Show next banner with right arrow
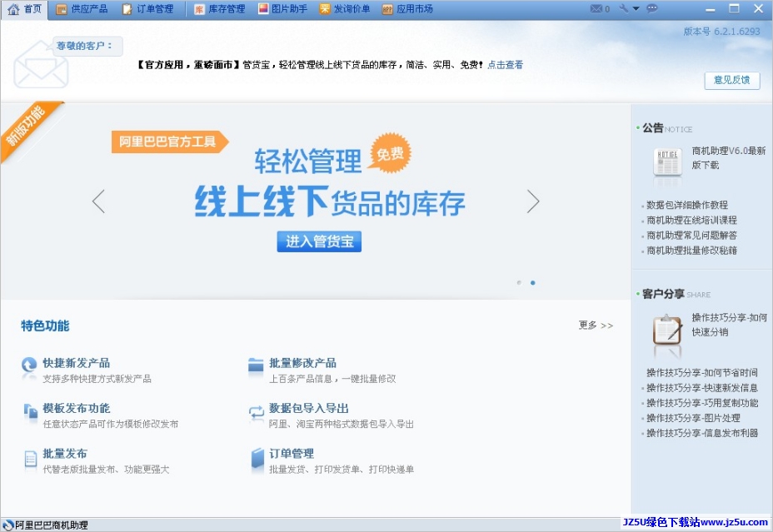 tap(533, 201)
